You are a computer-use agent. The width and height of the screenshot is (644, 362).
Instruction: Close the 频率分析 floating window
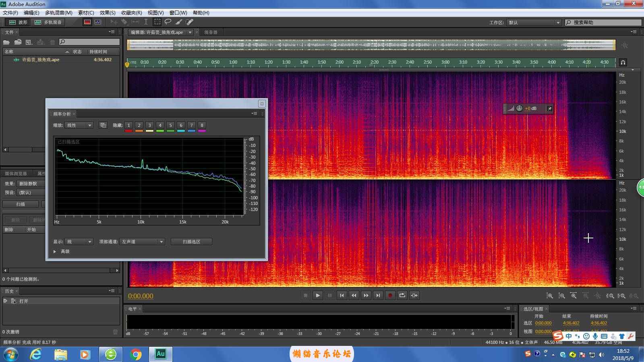[262, 103]
